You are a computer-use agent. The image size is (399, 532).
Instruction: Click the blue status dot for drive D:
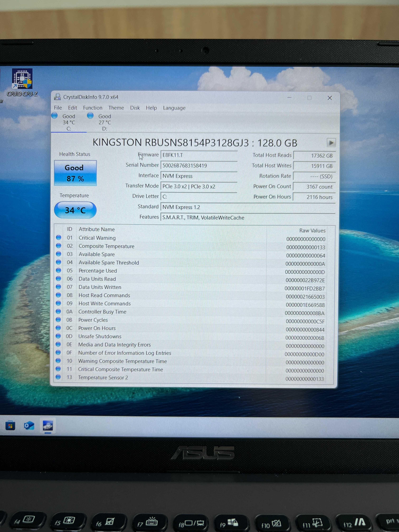coord(90,116)
